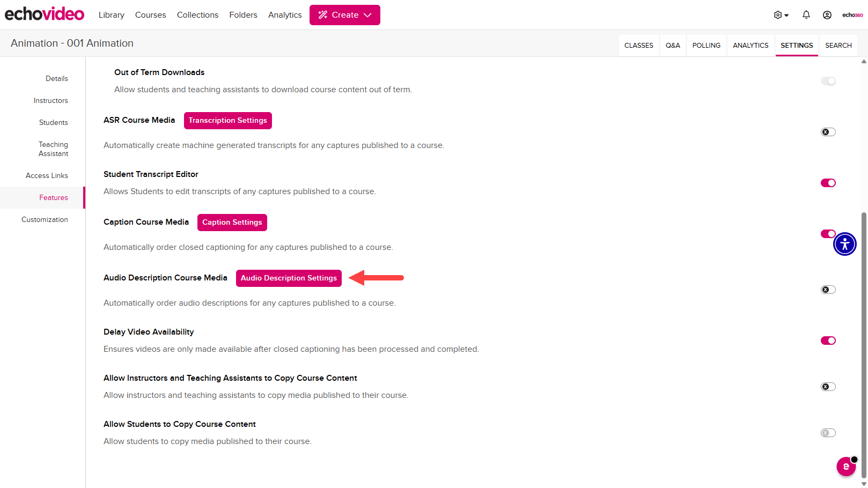The image size is (868, 488).
Task: Open the Library menu
Action: 112,15
